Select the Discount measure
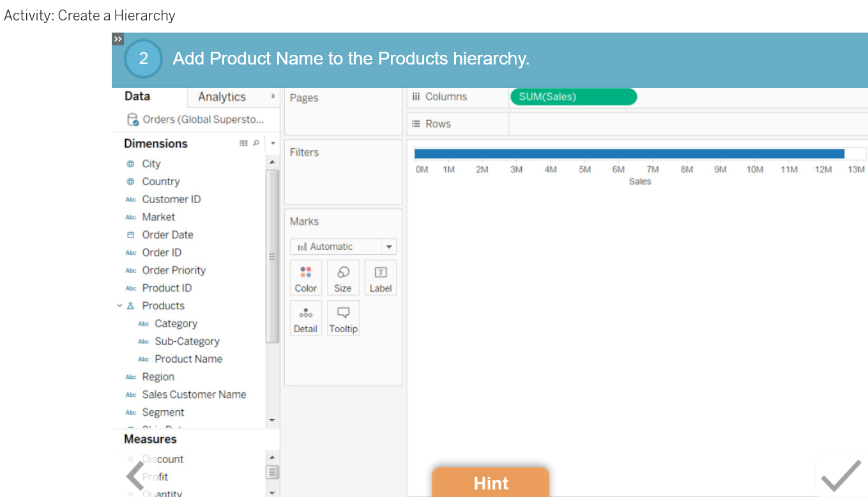 tap(162, 459)
